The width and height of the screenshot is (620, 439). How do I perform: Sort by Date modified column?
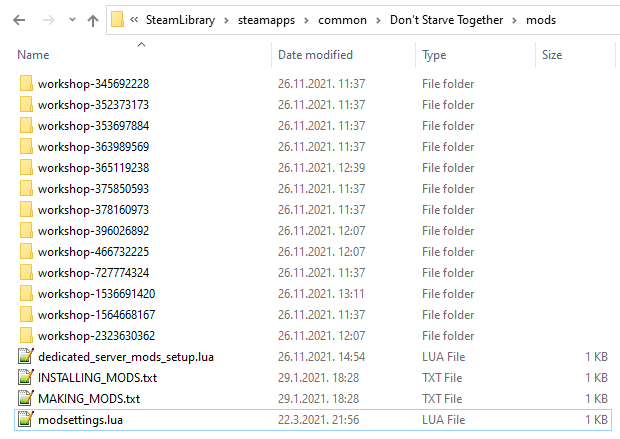pos(315,55)
